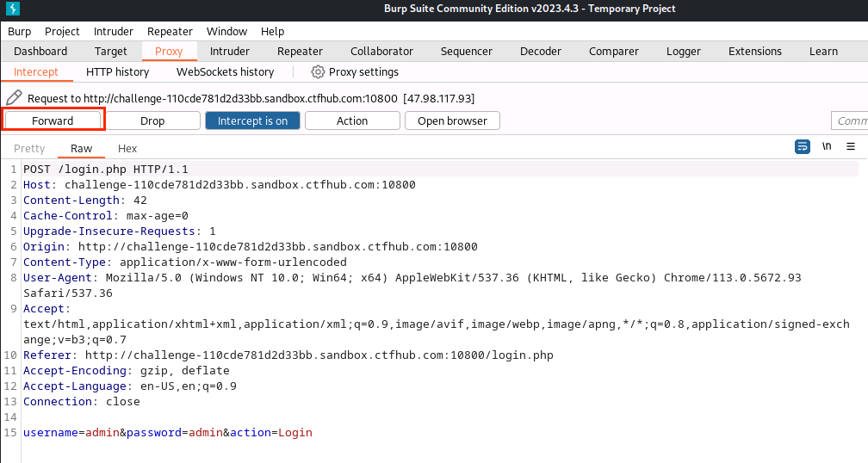
Task: Toggle the Intercept is on button
Action: (x=252, y=120)
